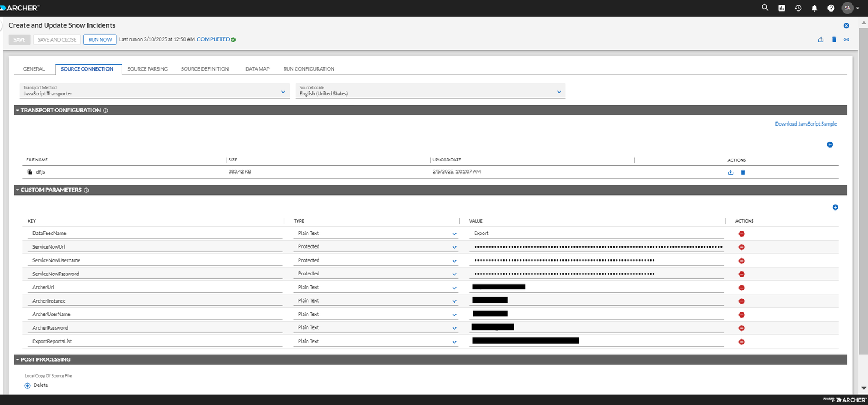This screenshot has width=868, height=405.
Task: Collapse the Transport Configuration section
Action: [x=17, y=110]
